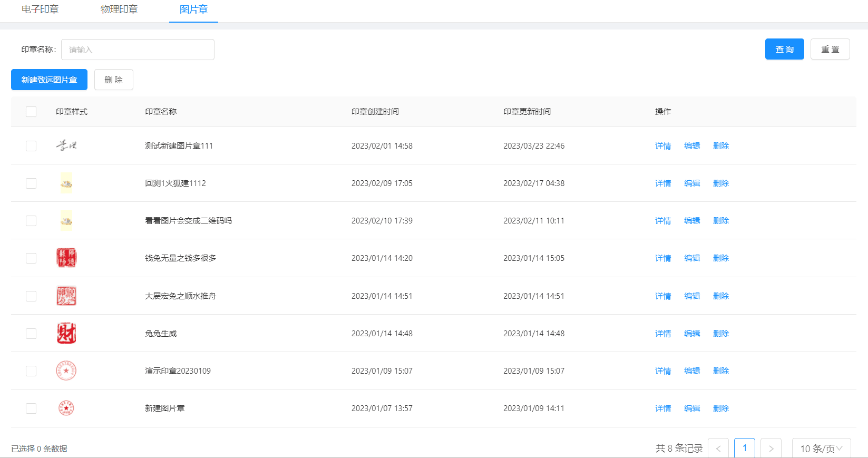868x458 pixels.
Task: Click created time 2023/02/01 14:58
Action: tap(382, 146)
